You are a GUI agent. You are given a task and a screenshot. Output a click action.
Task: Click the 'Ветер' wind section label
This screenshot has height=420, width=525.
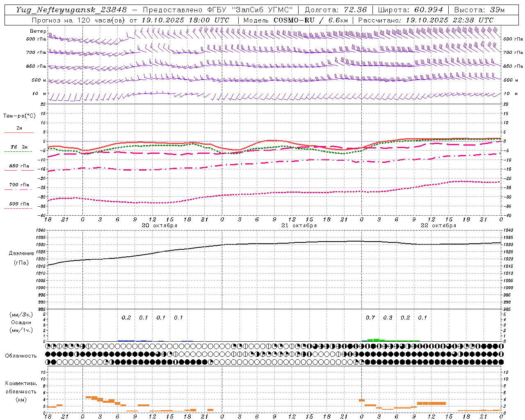(x=38, y=31)
